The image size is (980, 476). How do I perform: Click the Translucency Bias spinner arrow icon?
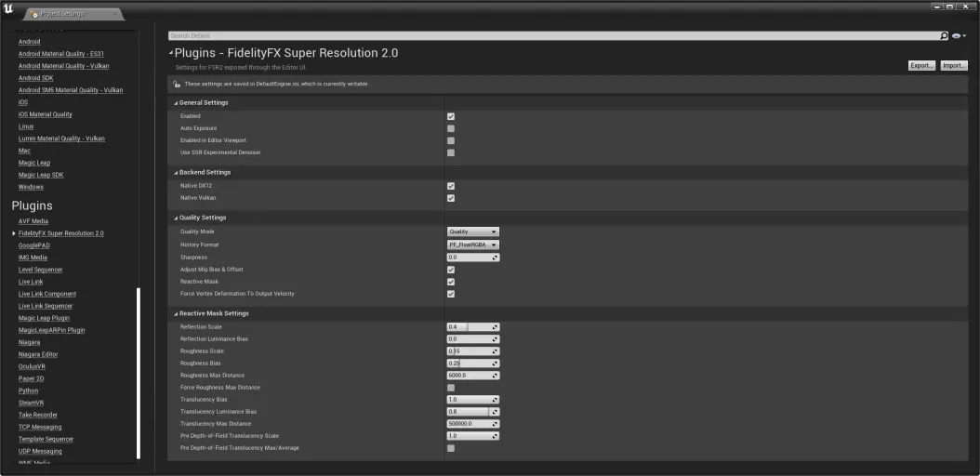point(495,400)
